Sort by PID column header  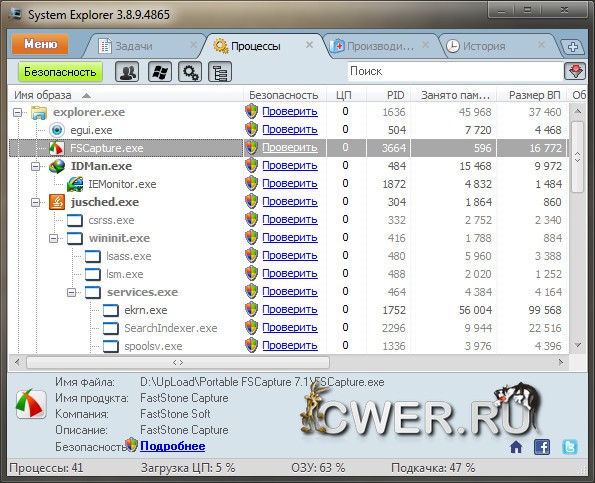pos(388,95)
